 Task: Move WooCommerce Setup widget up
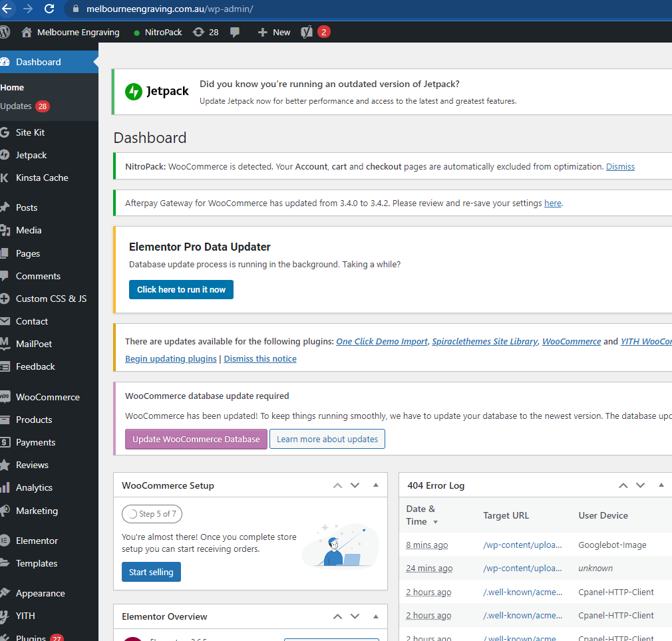(337, 485)
